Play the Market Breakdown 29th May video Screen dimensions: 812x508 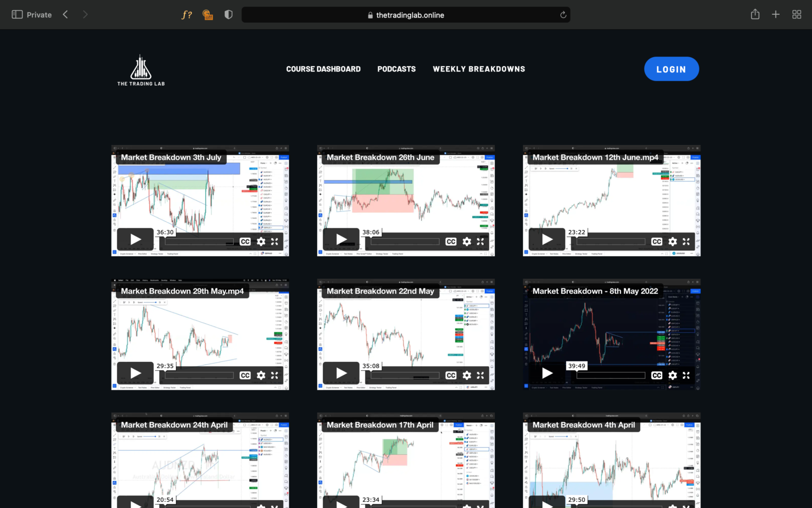click(x=135, y=373)
